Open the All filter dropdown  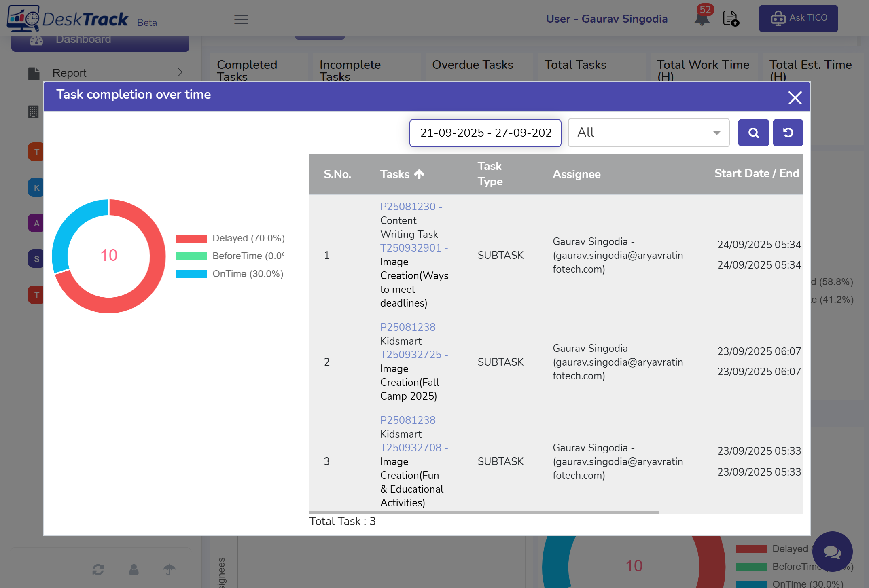[x=648, y=133]
